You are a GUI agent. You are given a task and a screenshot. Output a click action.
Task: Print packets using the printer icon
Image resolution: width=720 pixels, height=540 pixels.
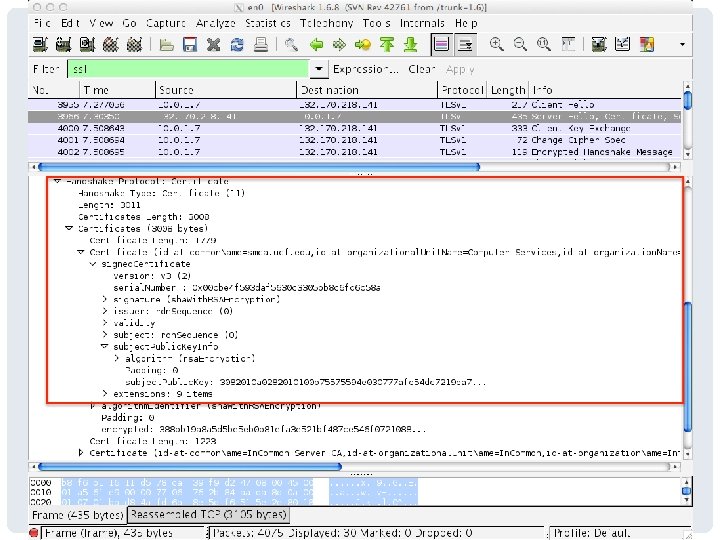[x=261, y=45]
